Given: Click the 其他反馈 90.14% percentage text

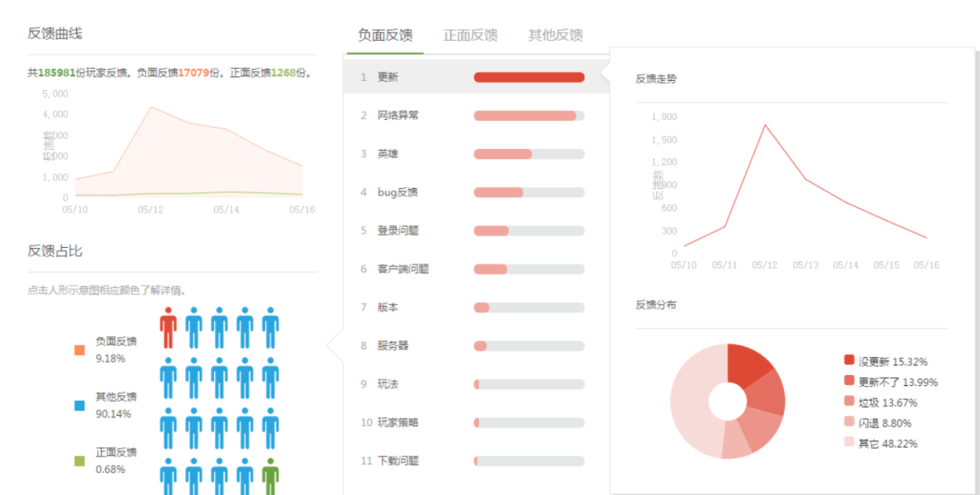Looking at the screenshot, I should pos(113,414).
